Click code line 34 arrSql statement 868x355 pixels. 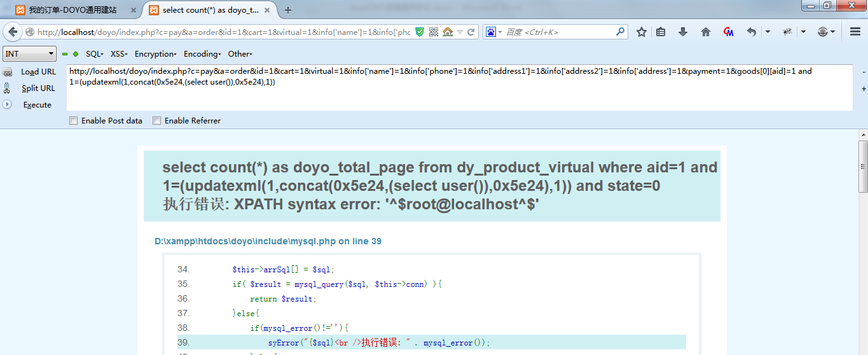(283, 269)
